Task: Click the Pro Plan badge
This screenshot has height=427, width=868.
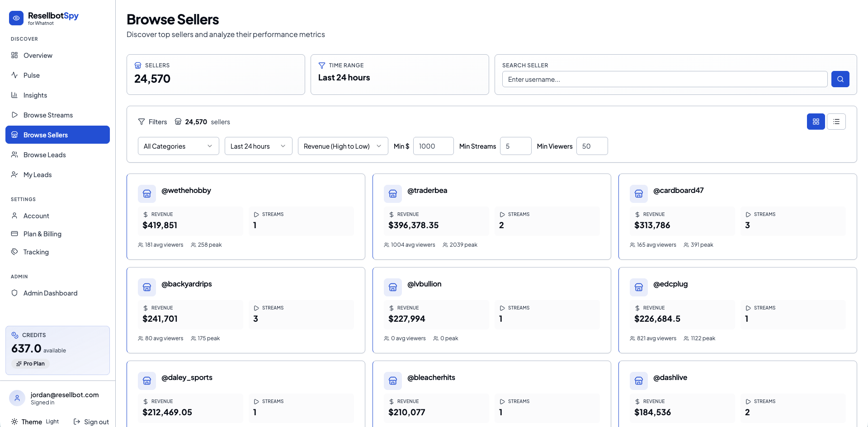Action: [31, 364]
